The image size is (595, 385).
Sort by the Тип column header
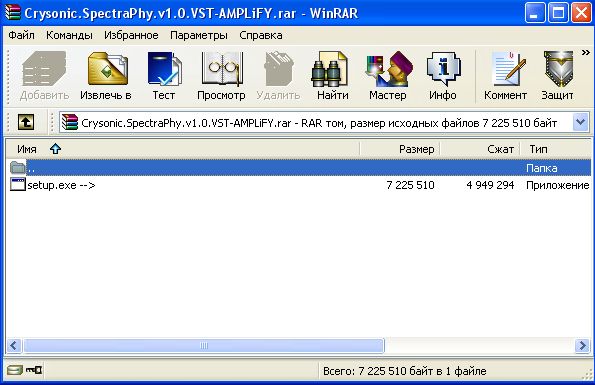555,149
